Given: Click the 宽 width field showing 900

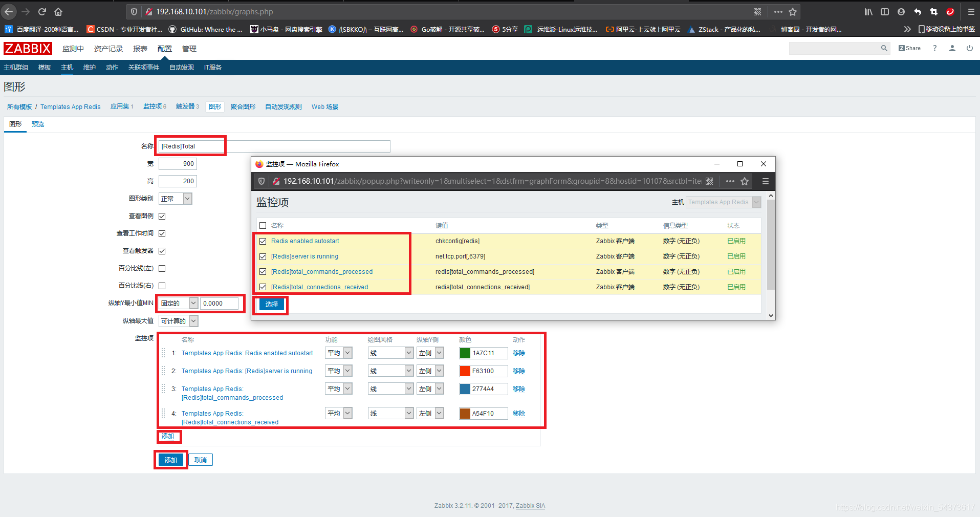Looking at the screenshot, I should click(178, 164).
